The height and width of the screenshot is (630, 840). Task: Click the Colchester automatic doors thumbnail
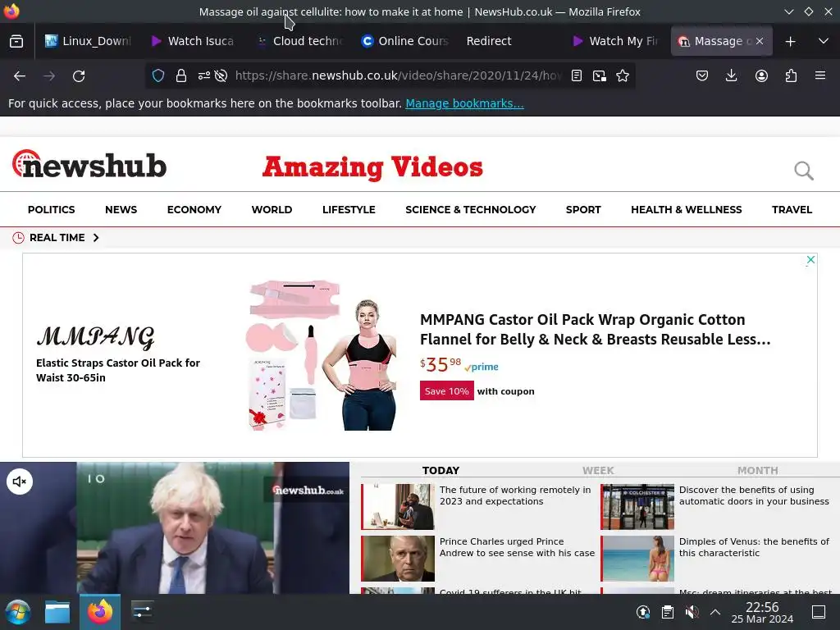pyautogui.click(x=637, y=507)
